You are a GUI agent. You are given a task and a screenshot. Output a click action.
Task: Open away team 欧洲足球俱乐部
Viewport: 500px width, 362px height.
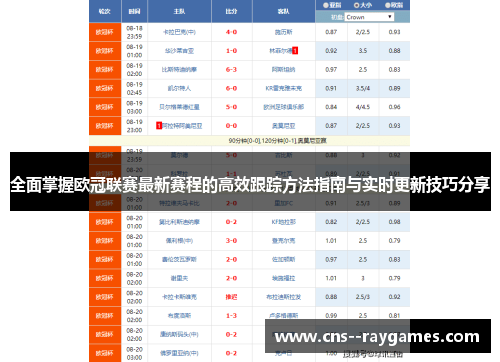tap(284, 107)
